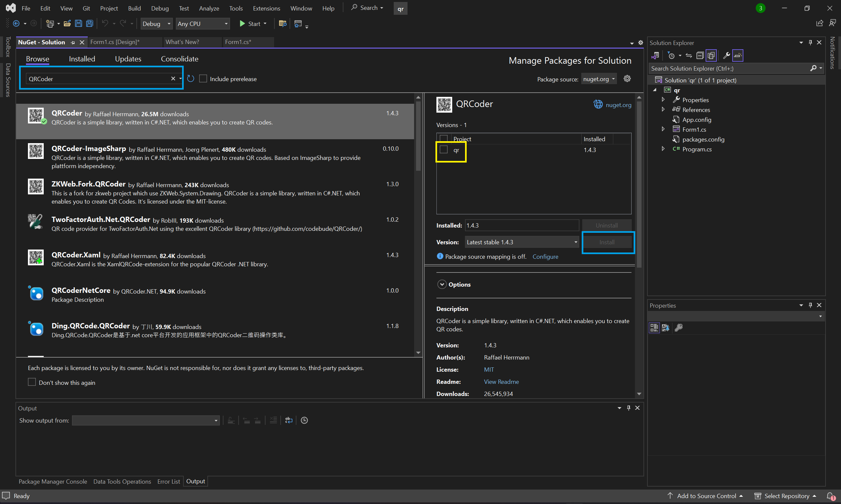Switch to the Installed tab
The height and width of the screenshot is (504, 841).
point(82,59)
